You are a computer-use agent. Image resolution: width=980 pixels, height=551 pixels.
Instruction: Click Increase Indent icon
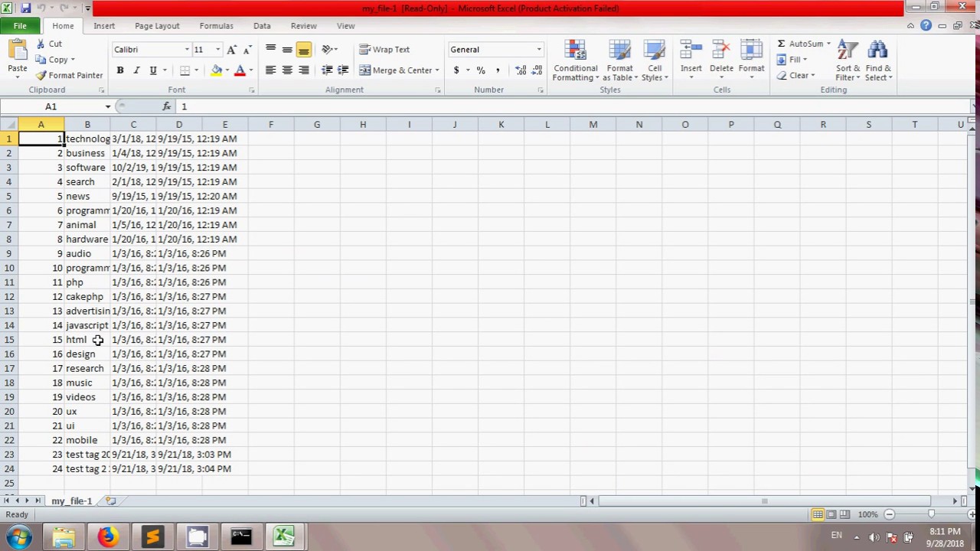point(343,70)
